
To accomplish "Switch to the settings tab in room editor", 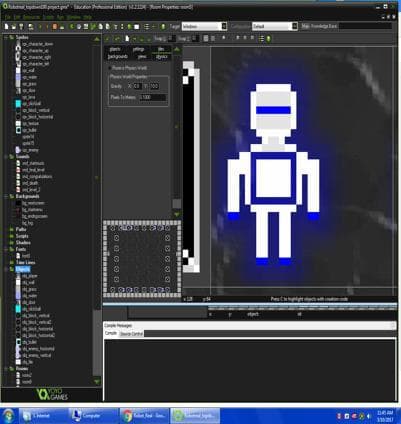I will (x=138, y=49).
